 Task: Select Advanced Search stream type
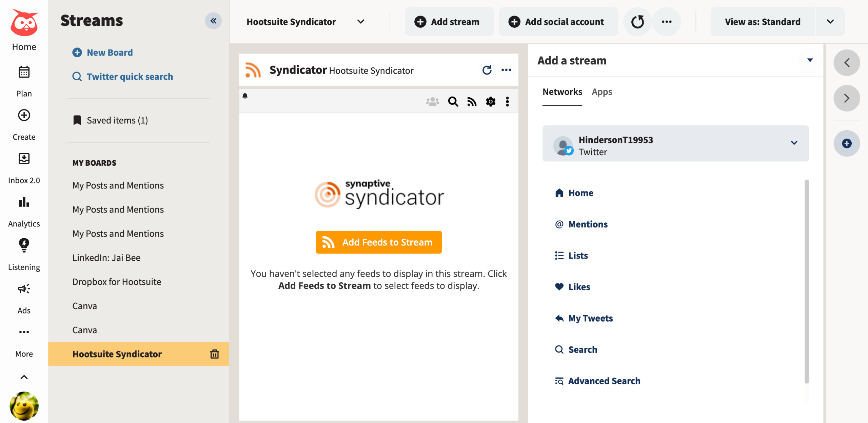[604, 381]
